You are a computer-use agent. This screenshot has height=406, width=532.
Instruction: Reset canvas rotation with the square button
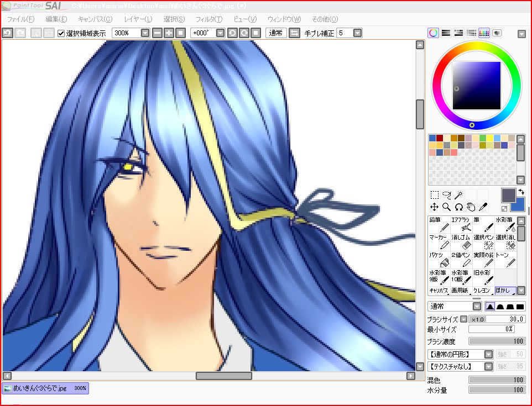click(255, 33)
